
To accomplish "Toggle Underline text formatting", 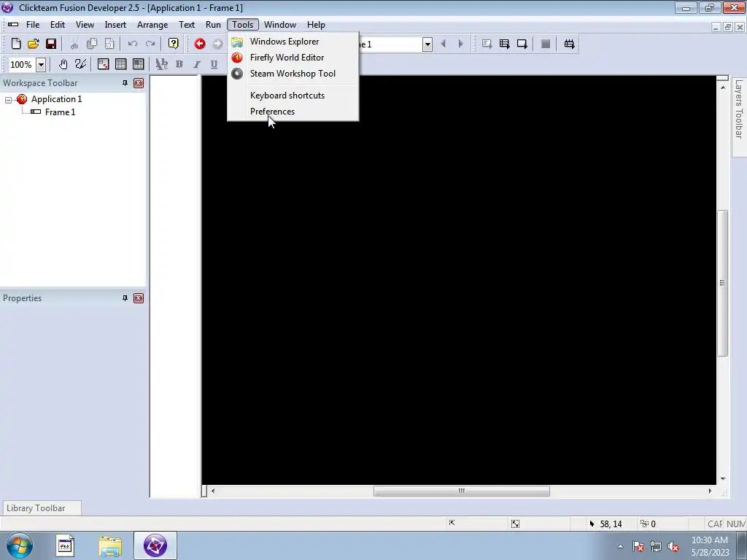I will 214,64.
